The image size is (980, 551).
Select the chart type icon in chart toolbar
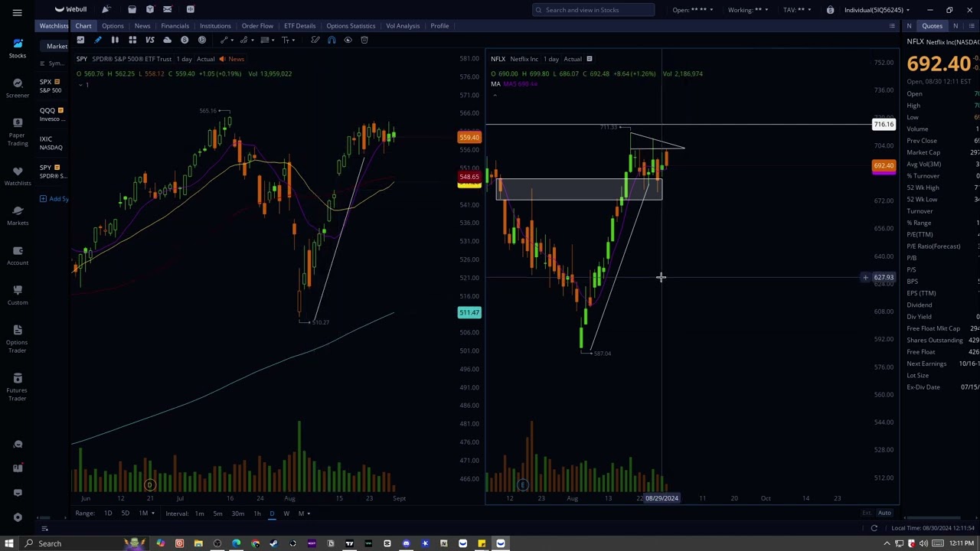[x=80, y=40]
